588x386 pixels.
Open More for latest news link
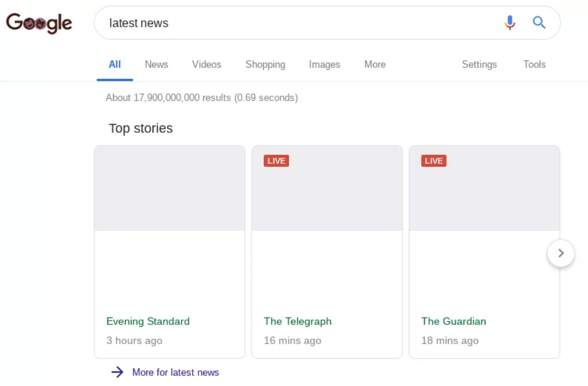point(175,372)
